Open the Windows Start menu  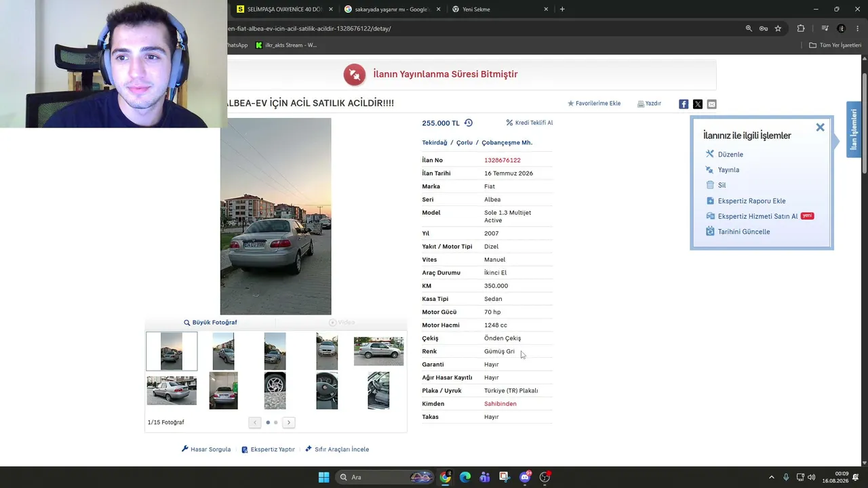(324, 477)
